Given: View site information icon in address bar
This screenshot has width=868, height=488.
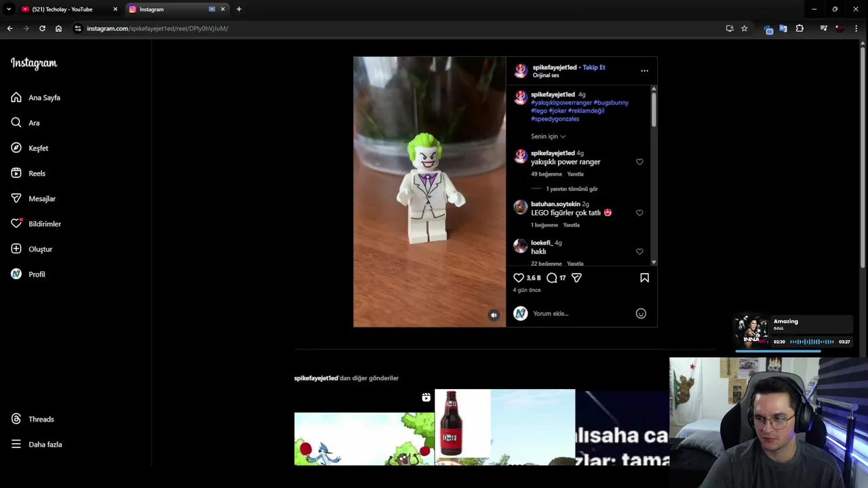Looking at the screenshot, I should coord(78,28).
